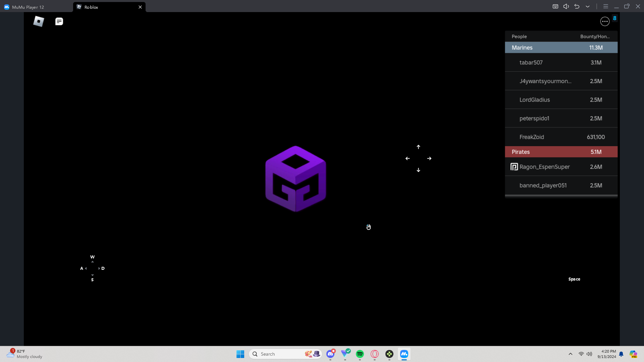Viewport: 644px width, 362px height.
Task: Select the Pirates team row
Action: 561,152
